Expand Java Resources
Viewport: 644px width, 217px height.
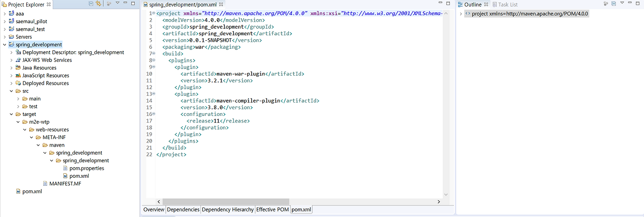pos(11,67)
